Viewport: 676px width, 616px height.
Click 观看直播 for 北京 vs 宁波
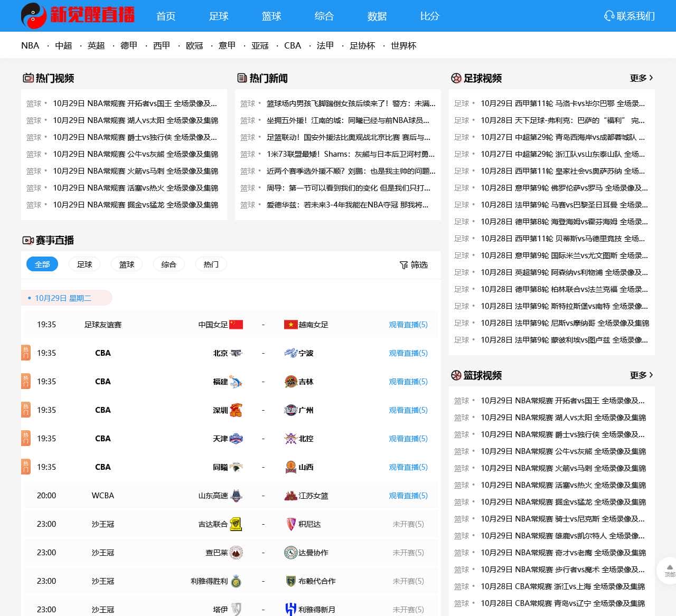pyautogui.click(x=408, y=353)
